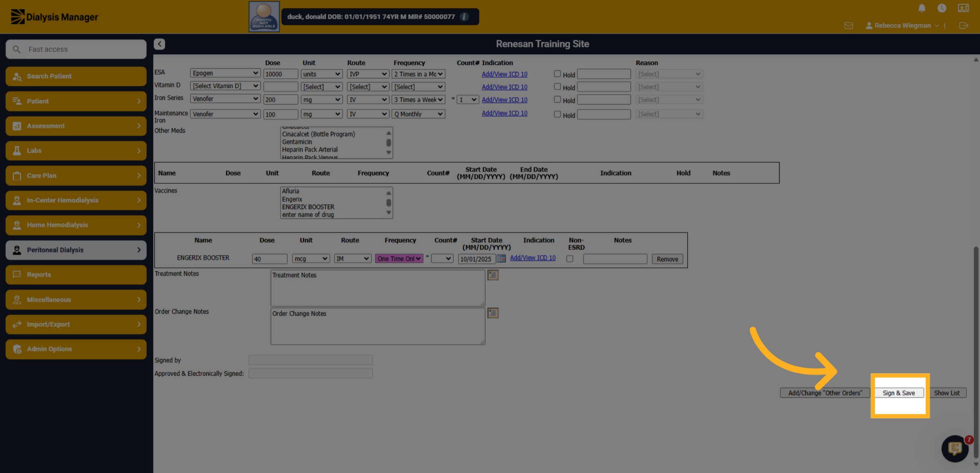
Task: Click the Sign & Save button
Action: pos(899,393)
